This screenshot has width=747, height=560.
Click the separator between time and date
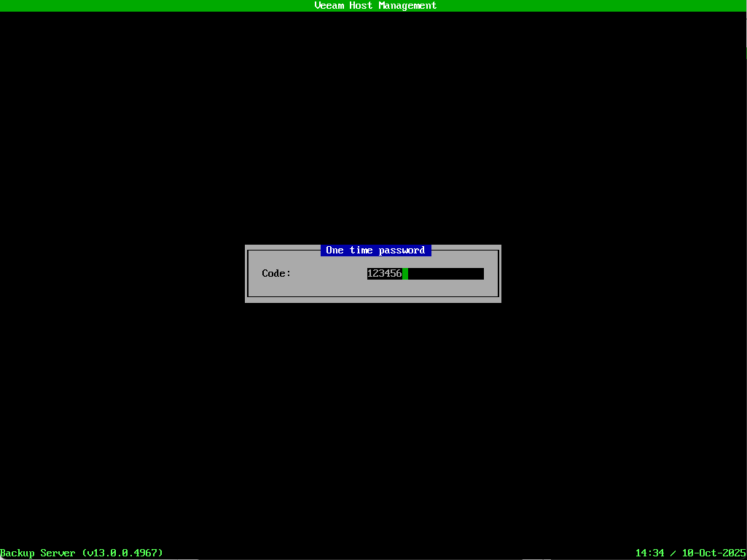pyautogui.click(x=670, y=553)
